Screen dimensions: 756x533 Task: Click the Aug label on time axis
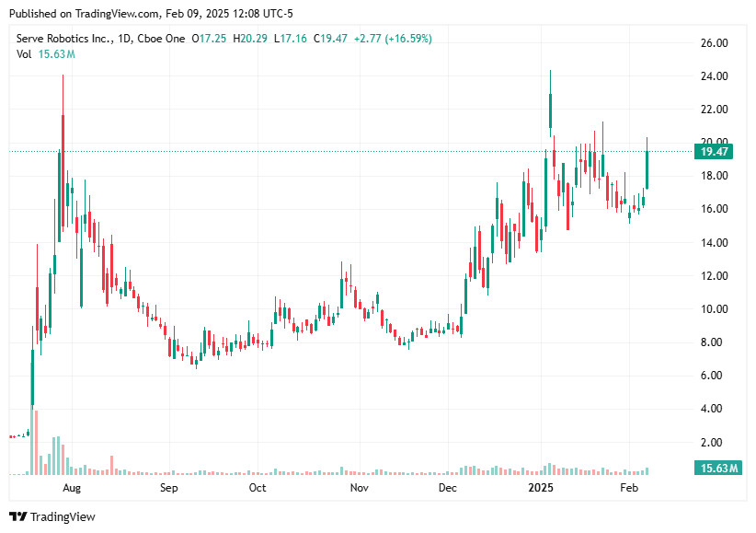pyautogui.click(x=72, y=488)
